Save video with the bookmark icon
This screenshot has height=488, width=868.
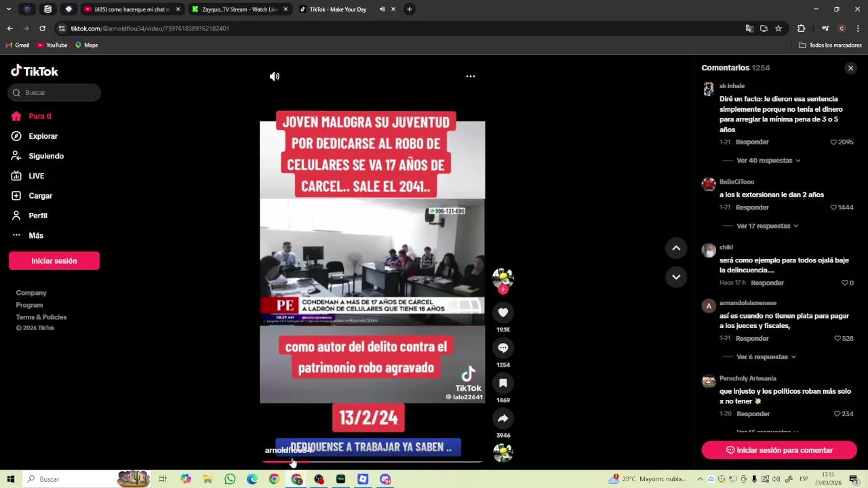click(503, 383)
